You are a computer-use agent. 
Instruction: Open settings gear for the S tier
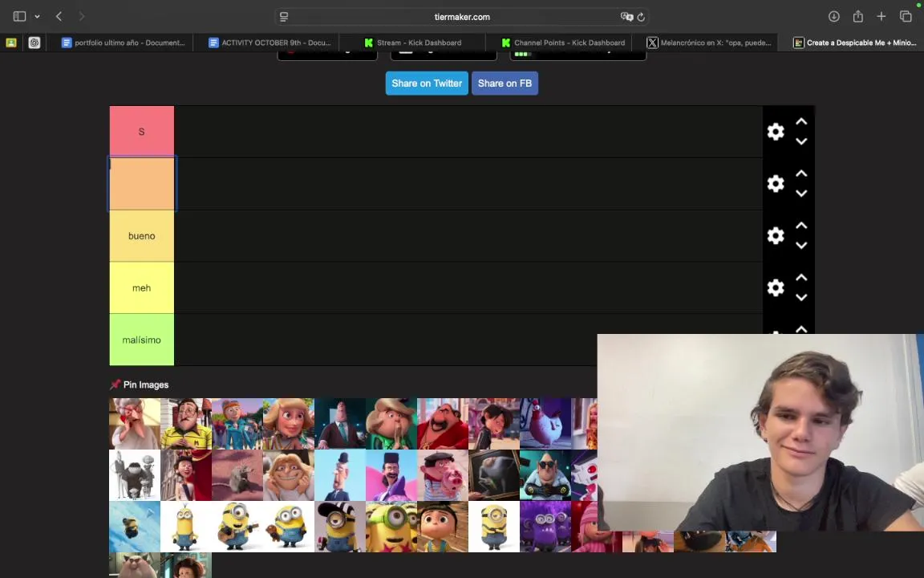tap(776, 132)
